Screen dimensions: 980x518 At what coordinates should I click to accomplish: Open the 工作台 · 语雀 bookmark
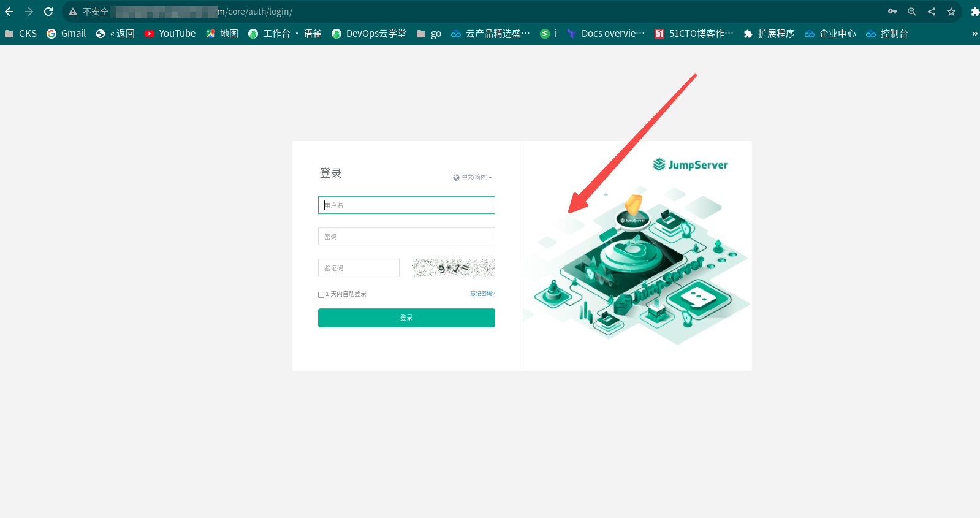click(x=285, y=34)
